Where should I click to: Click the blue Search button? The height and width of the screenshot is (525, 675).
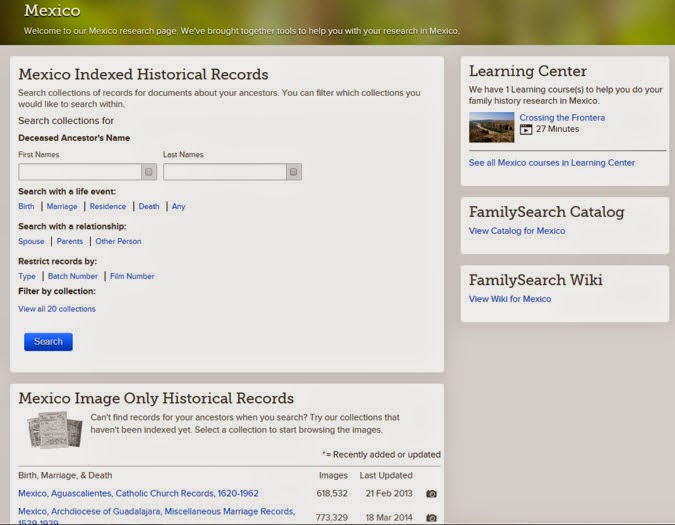click(48, 342)
